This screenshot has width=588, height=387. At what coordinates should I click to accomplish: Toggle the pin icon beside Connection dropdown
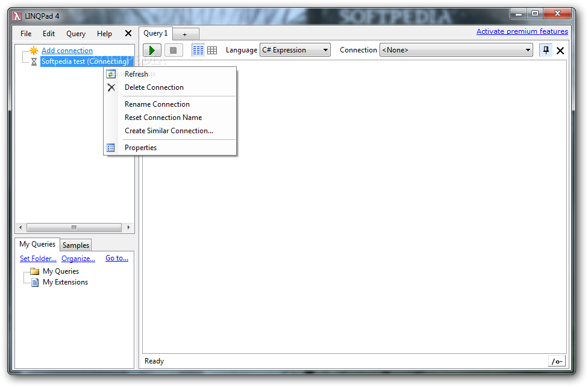coord(546,50)
